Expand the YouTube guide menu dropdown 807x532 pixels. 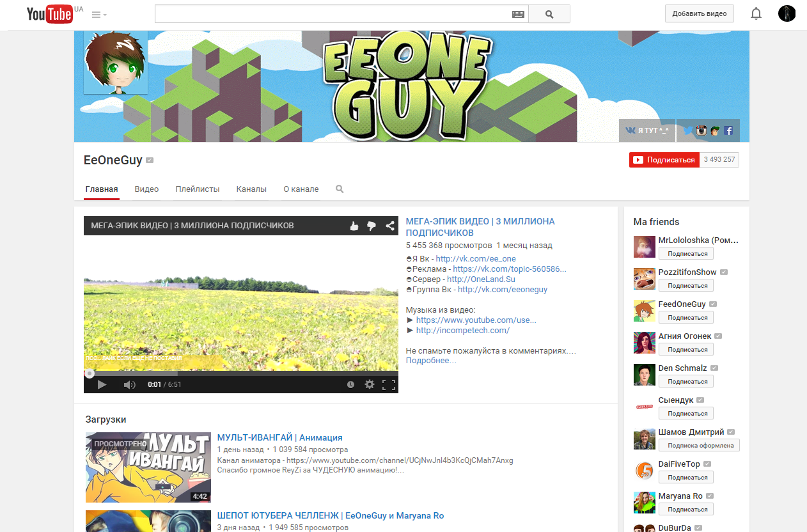[x=99, y=14]
